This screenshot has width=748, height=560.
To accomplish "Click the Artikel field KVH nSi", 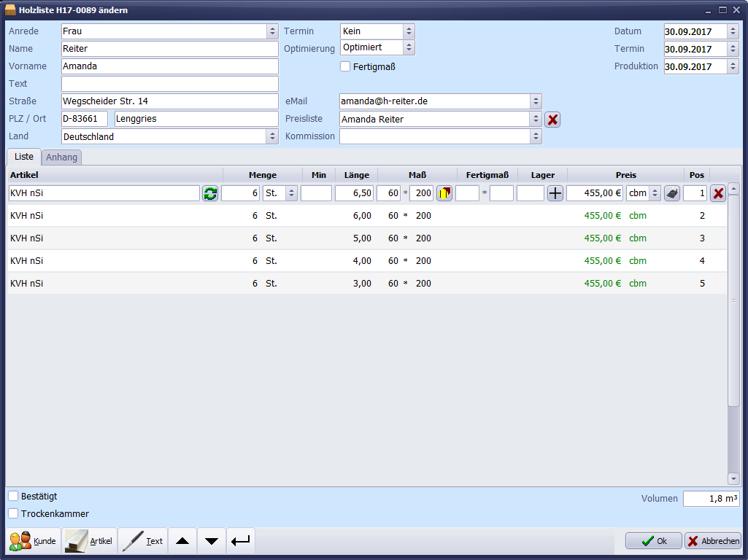I will pos(104,193).
